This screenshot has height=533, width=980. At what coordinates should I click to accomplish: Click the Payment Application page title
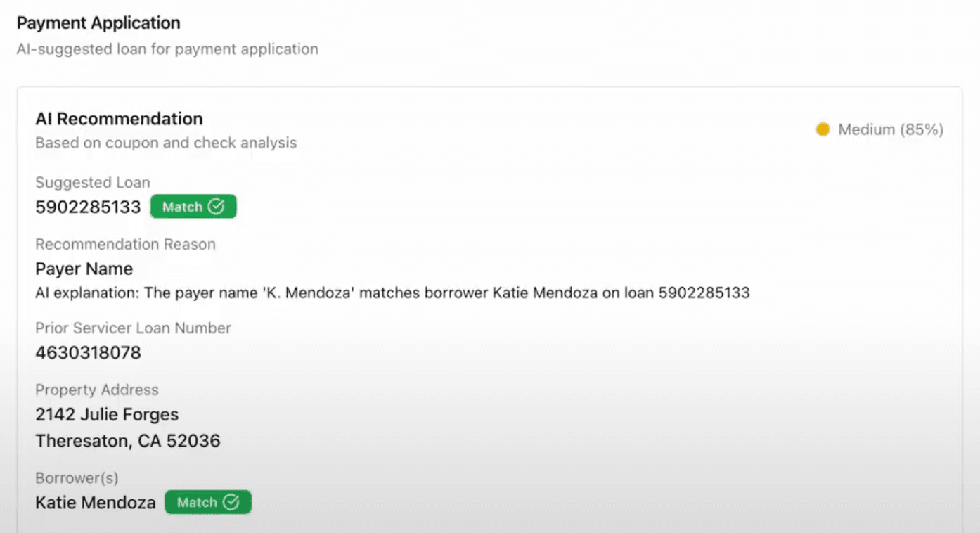(98, 23)
